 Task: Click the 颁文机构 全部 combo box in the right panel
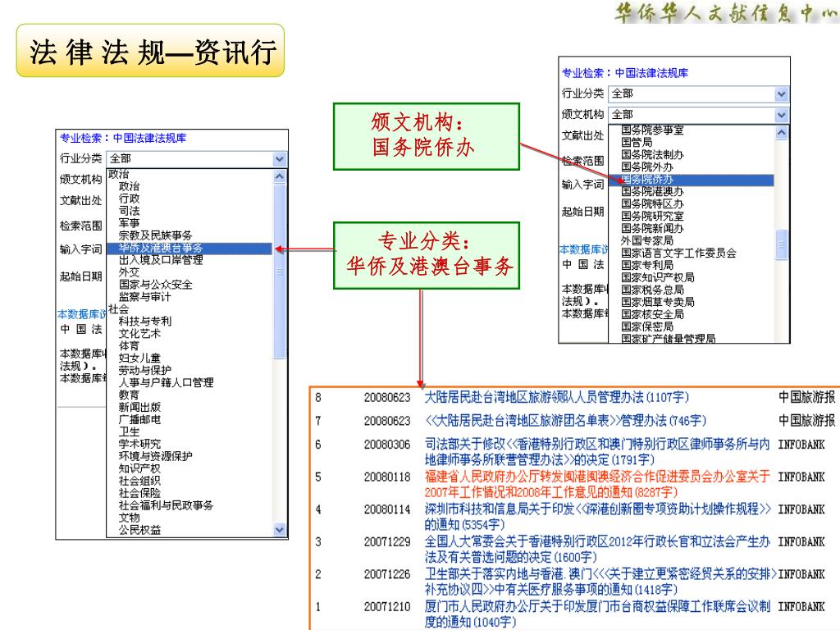(x=699, y=115)
